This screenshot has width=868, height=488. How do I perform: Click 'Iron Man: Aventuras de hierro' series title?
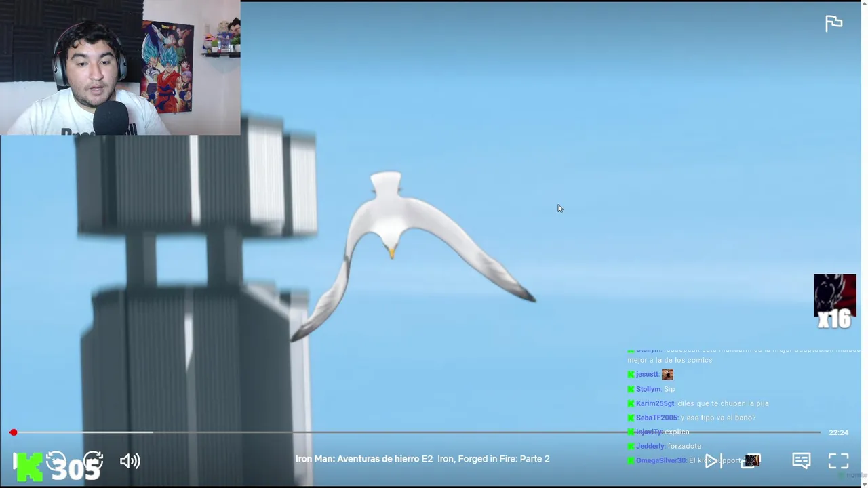click(x=357, y=459)
